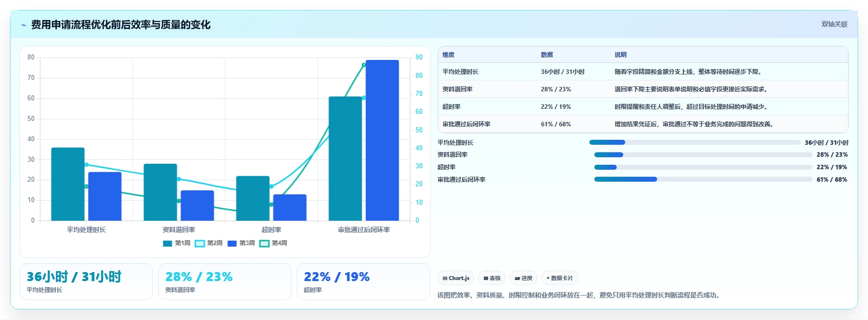The width and height of the screenshot is (868, 320).
Task: Open the 28% / 23% KPI card
Action: [x=225, y=282]
